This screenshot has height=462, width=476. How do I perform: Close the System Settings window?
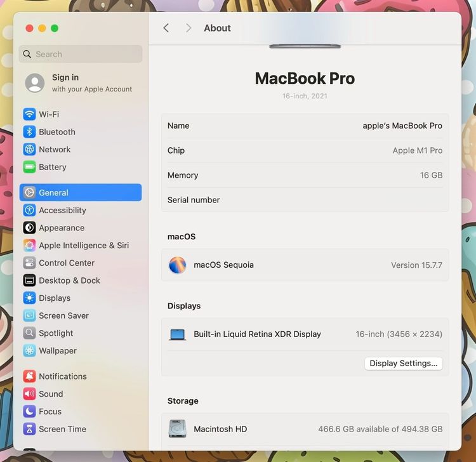tap(29, 28)
